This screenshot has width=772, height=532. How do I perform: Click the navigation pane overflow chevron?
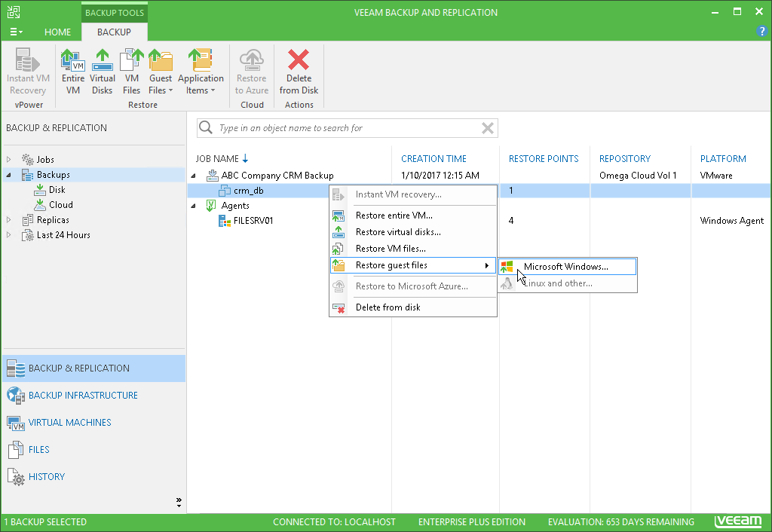179,502
